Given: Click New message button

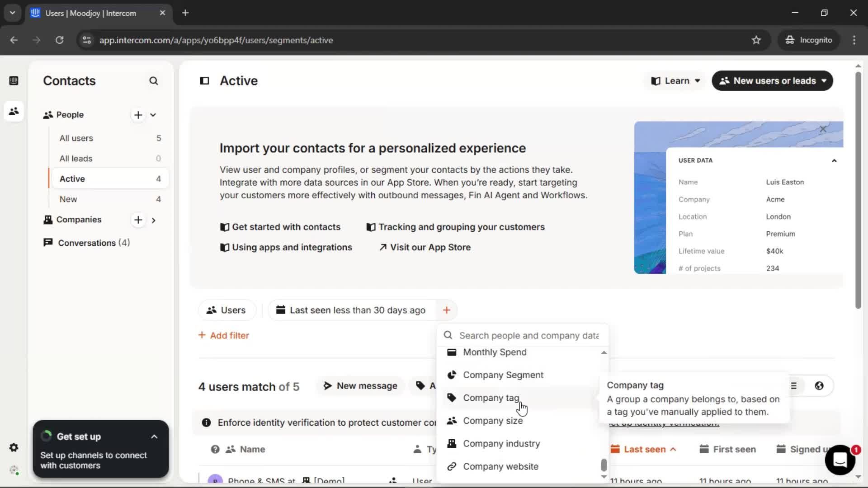Looking at the screenshot, I should 360,386.
